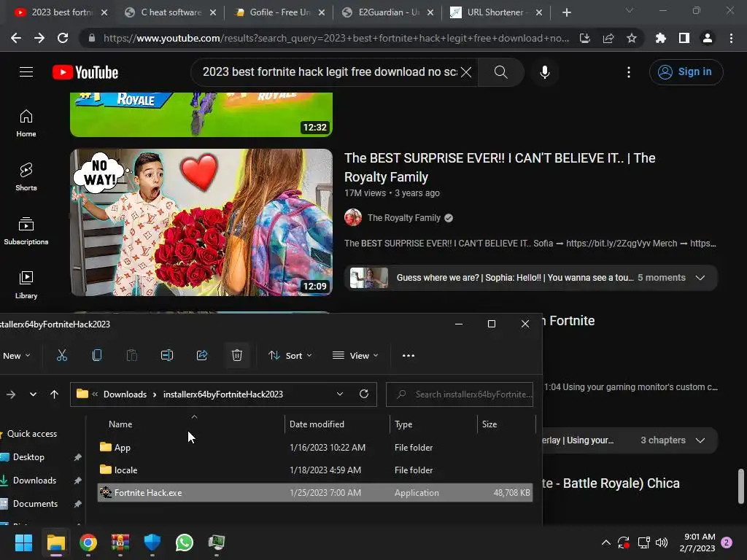This screenshot has height=560, width=747.
Task: Click Downloads in Explorer breadcrumb
Action: pos(125,394)
